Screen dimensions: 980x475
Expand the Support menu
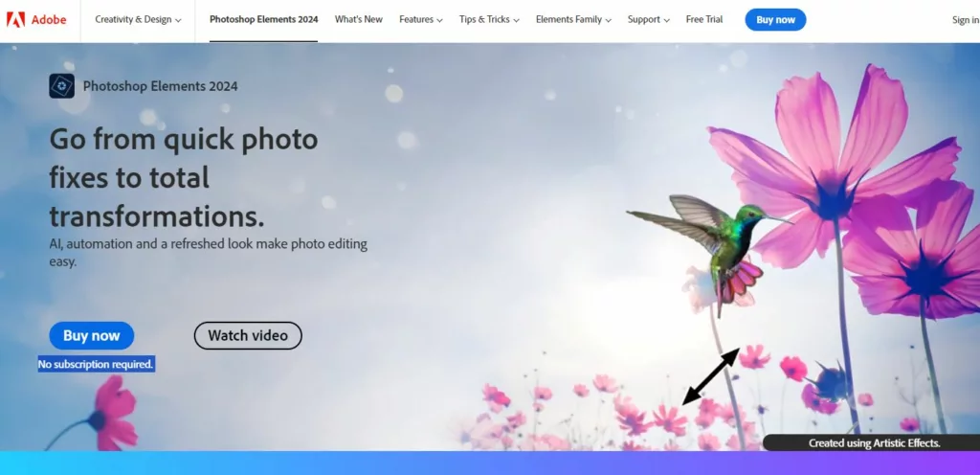pos(649,19)
